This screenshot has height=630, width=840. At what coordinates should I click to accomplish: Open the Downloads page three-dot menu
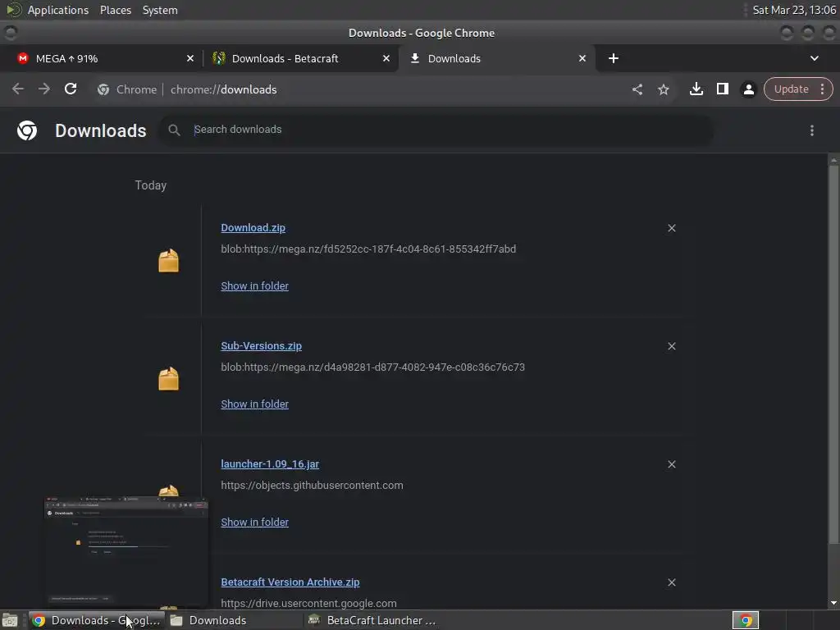(811, 130)
